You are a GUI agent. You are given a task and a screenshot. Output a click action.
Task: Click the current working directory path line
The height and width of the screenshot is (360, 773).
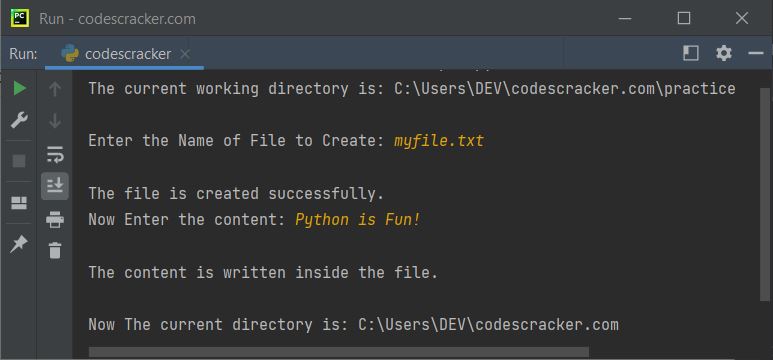click(412, 89)
